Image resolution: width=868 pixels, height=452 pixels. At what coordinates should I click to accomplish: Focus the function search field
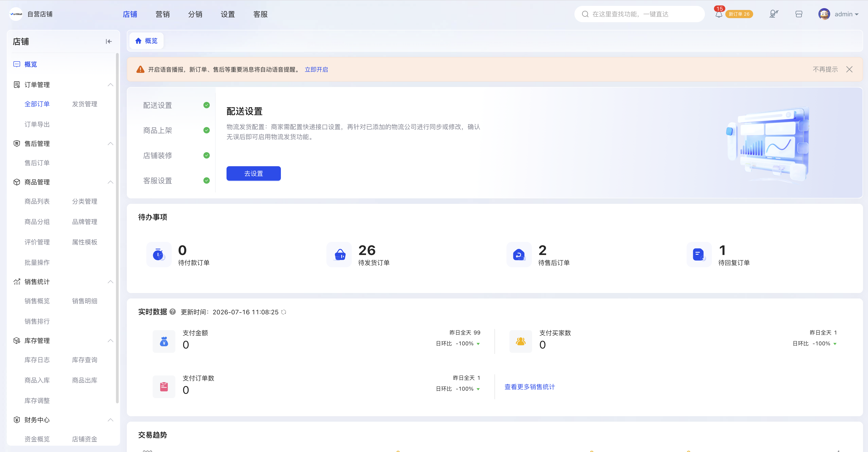tap(639, 14)
